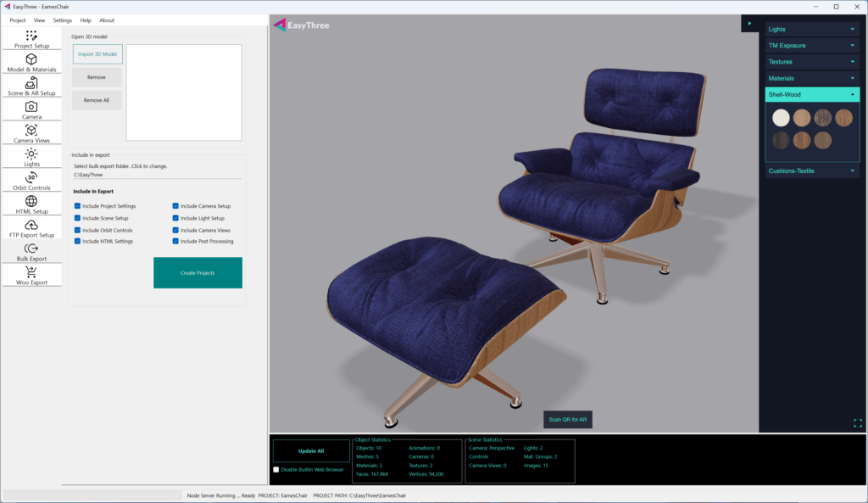Uncheck Include Project Settings checkbox
Screen dimensions: 868x503
pos(78,206)
